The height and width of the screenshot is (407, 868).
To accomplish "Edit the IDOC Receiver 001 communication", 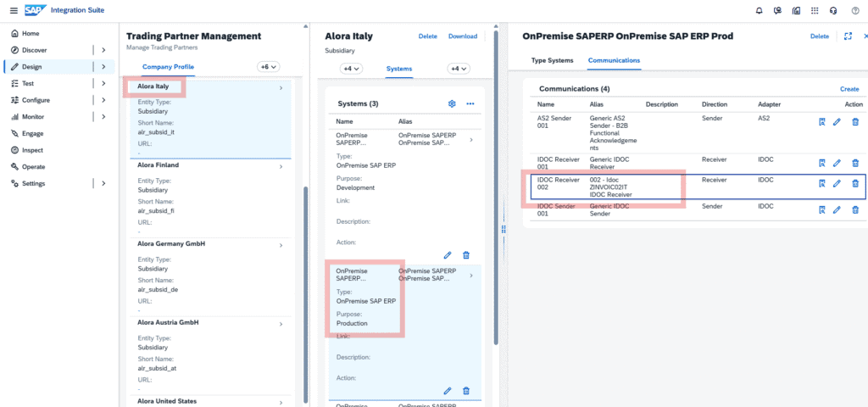I will (837, 163).
